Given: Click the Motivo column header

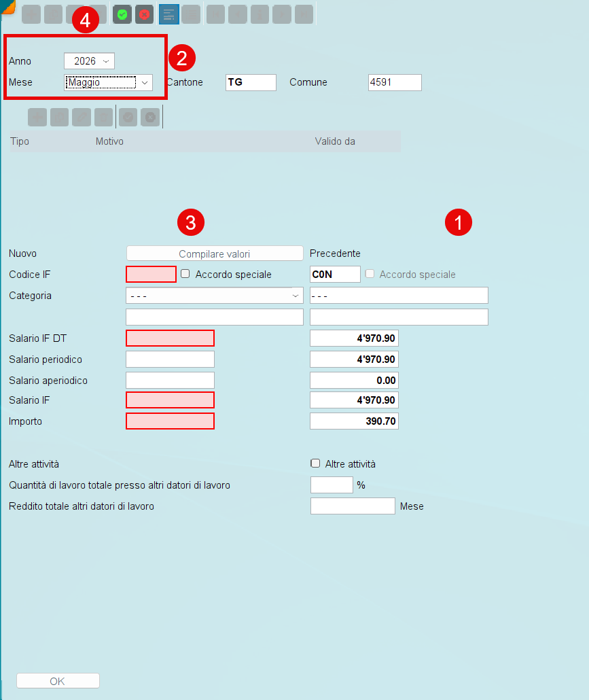Looking at the screenshot, I should pos(109,141).
